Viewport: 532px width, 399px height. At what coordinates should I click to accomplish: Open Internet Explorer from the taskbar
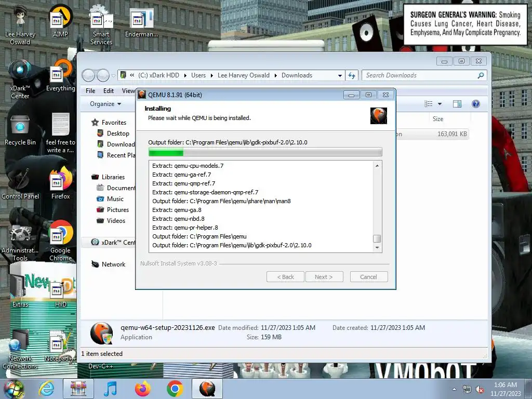[46, 389]
